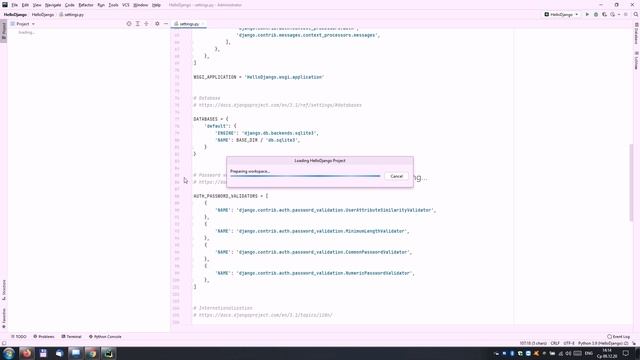The height and width of the screenshot is (360, 640).
Task: Click the Preparing workspace progress bar
Action: coord(305,176)
